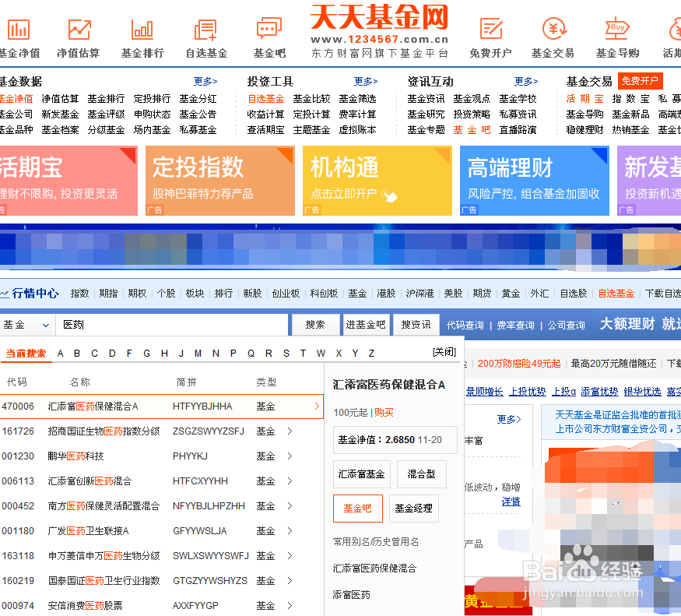Open the 公司查询 link
This screenshot has width=681, height=616.
pos(566,326)
